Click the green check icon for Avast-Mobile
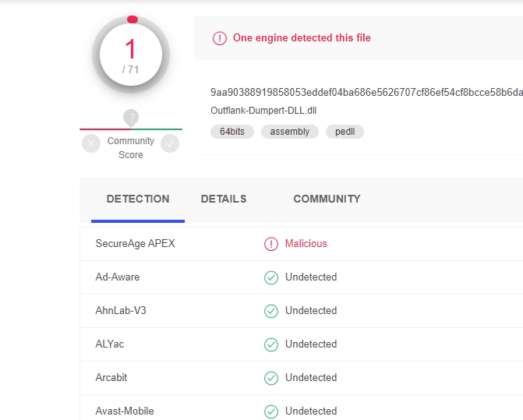 pyautogui.click(x=271, y=411)
